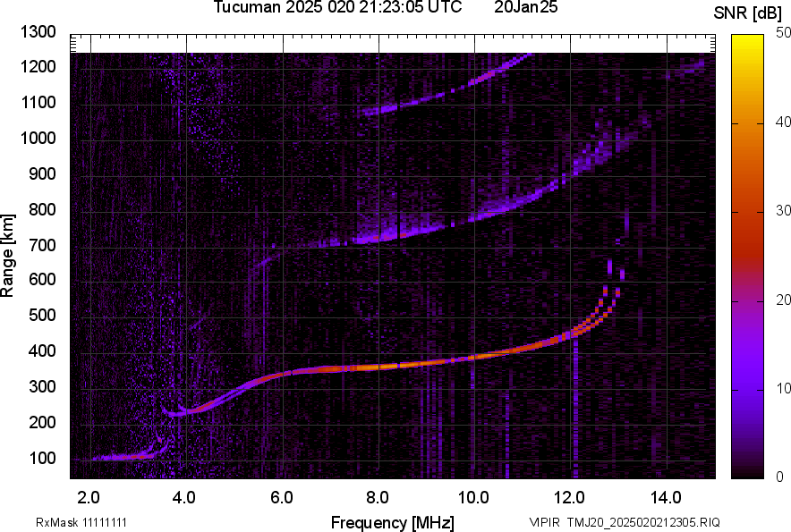Click the colorbar tick label '50'
The height and width of the screenshot is (532, 791).
point(783,33)
